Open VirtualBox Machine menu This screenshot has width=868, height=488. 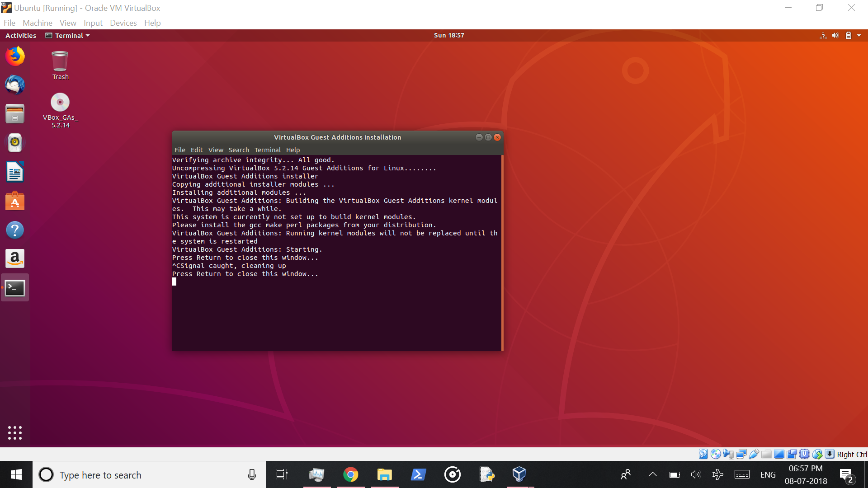pos(38,23)
